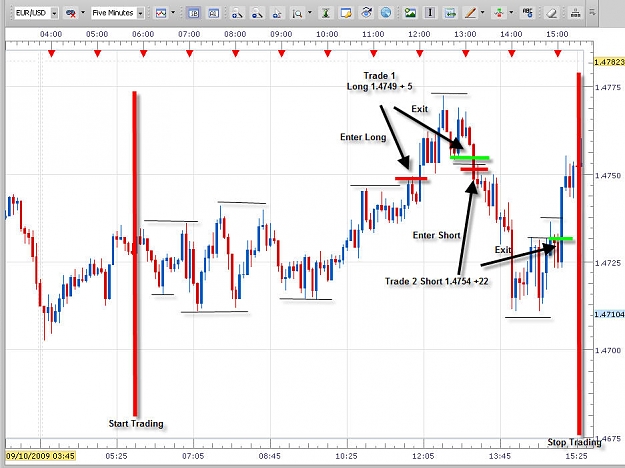625x468 pixels.
Task: Select the eraser tool
Action: click(x=552, y=13)
